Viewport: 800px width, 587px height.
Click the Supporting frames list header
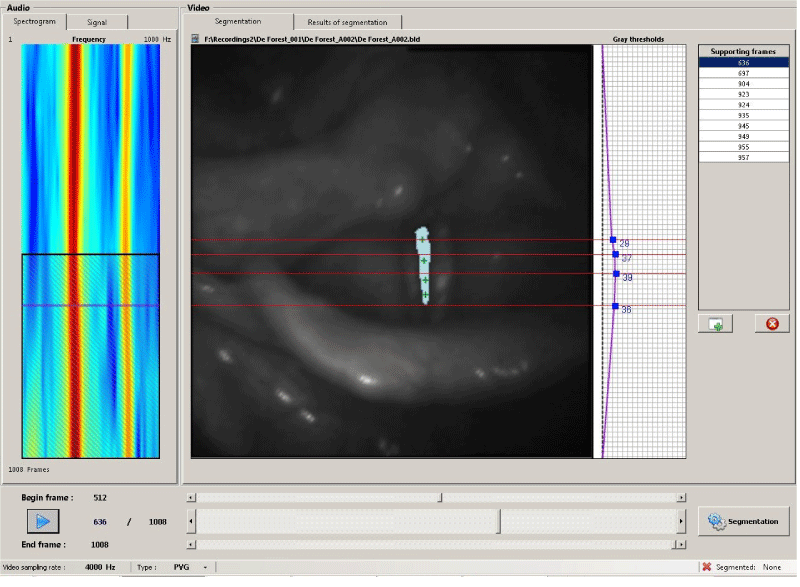point(743,52)
